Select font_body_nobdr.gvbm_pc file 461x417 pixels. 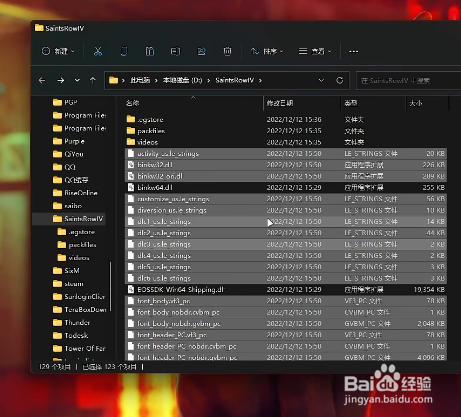click(x=286, y=323)
